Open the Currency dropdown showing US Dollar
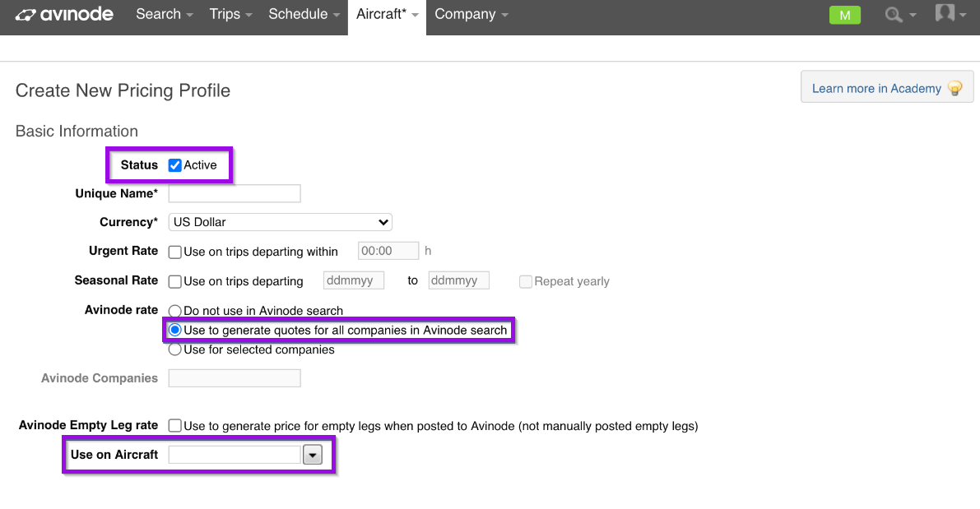980x509 pixels. (280, 222)
